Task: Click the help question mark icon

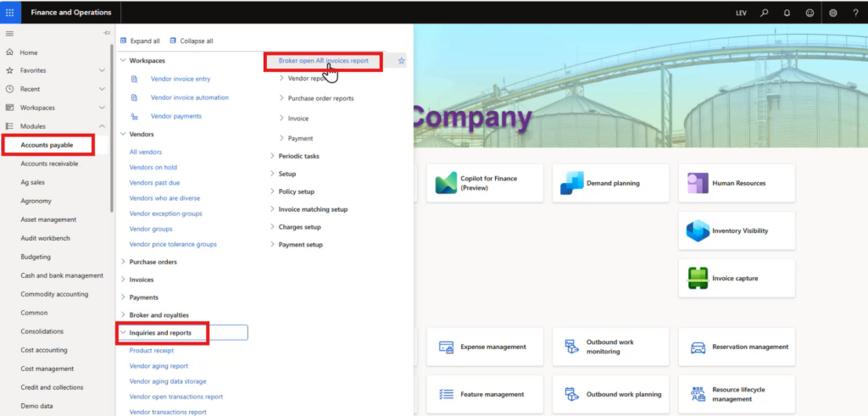Action: [x=855, y=13]
